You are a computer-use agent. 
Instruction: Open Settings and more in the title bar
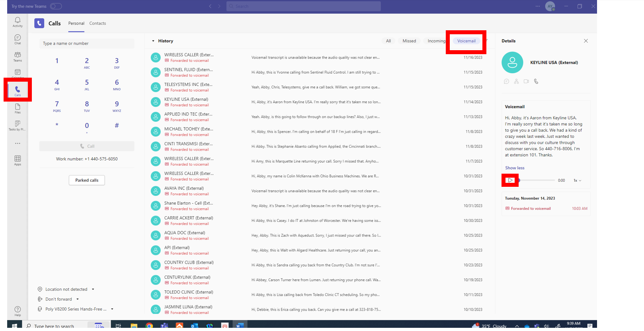538,6
